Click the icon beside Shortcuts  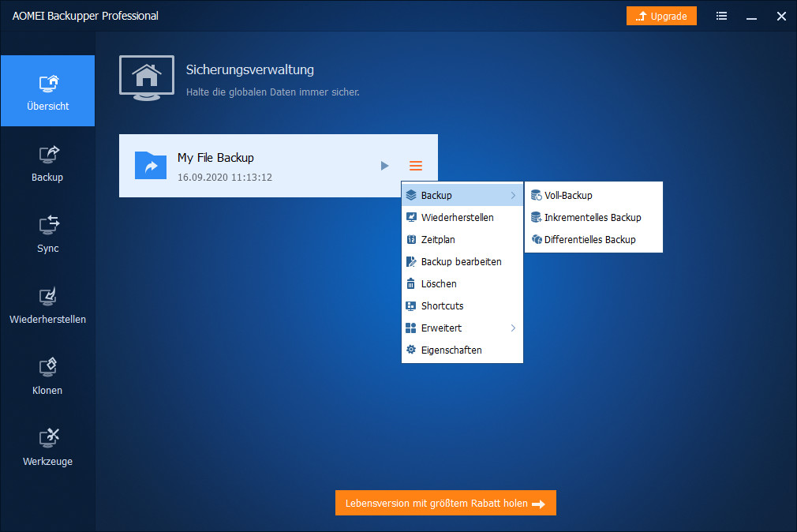tap(410, 306)
